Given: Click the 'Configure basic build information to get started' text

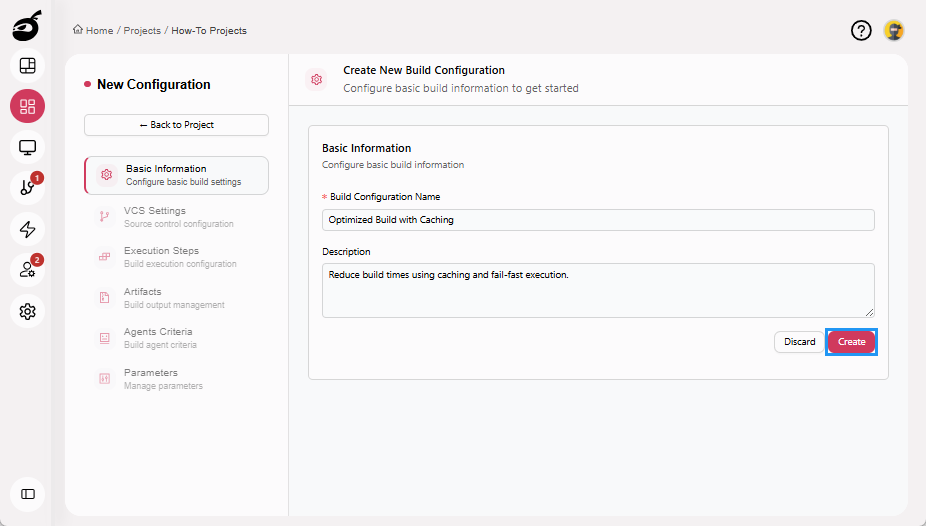Looking at the screenshot, I should [461, 88].
